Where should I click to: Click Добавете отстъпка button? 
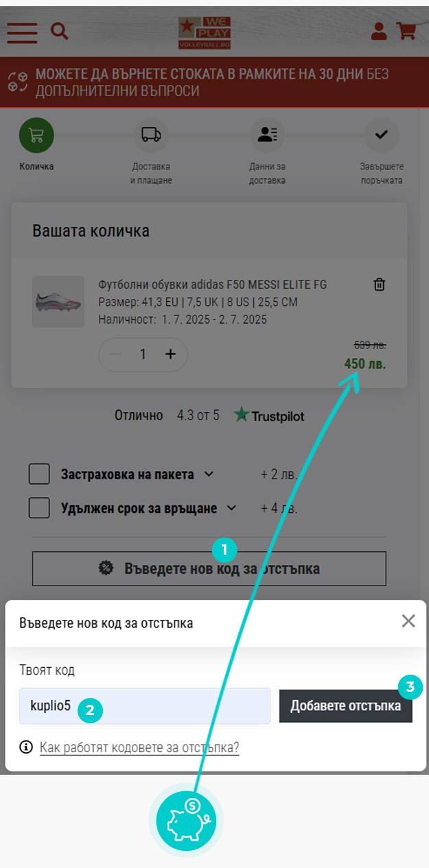tap(346, 706)
